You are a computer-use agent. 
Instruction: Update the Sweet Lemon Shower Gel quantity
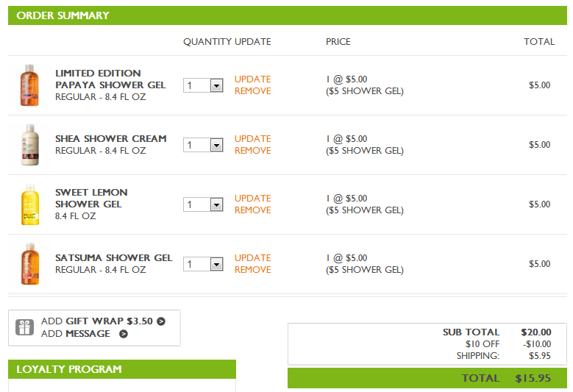[252, 199]
